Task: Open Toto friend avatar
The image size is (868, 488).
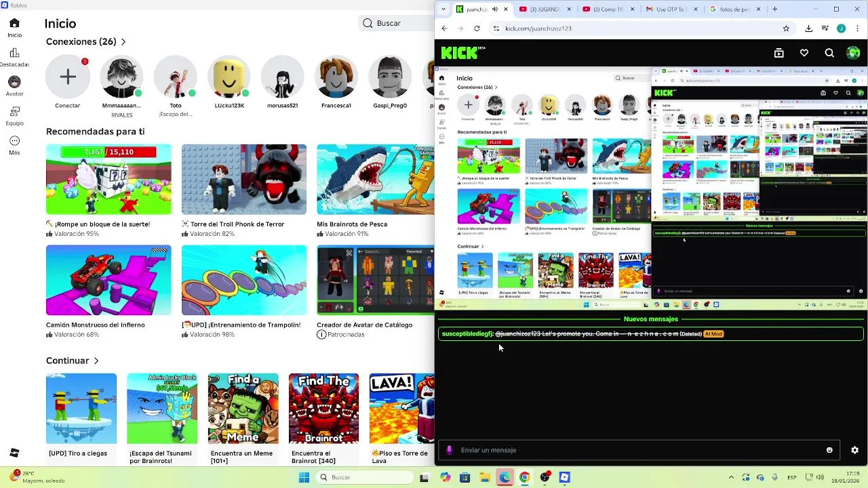Action: pos(175,77)
